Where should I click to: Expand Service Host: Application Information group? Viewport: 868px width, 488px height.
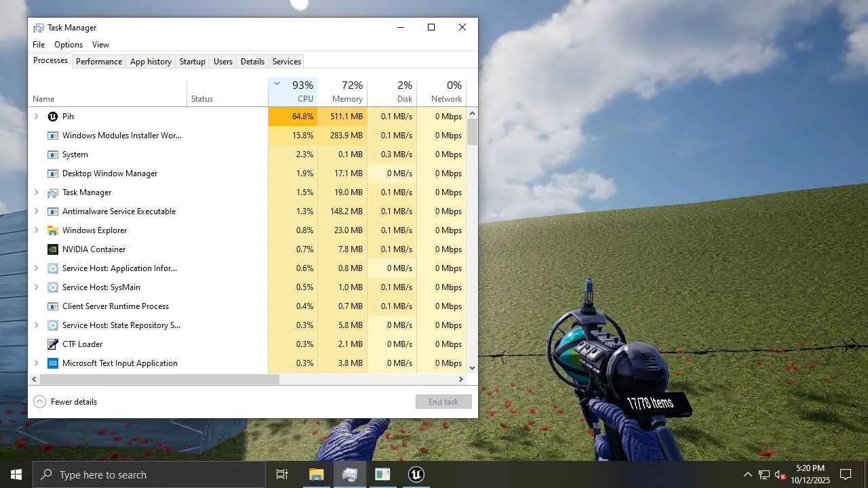[x=37, y=268]
